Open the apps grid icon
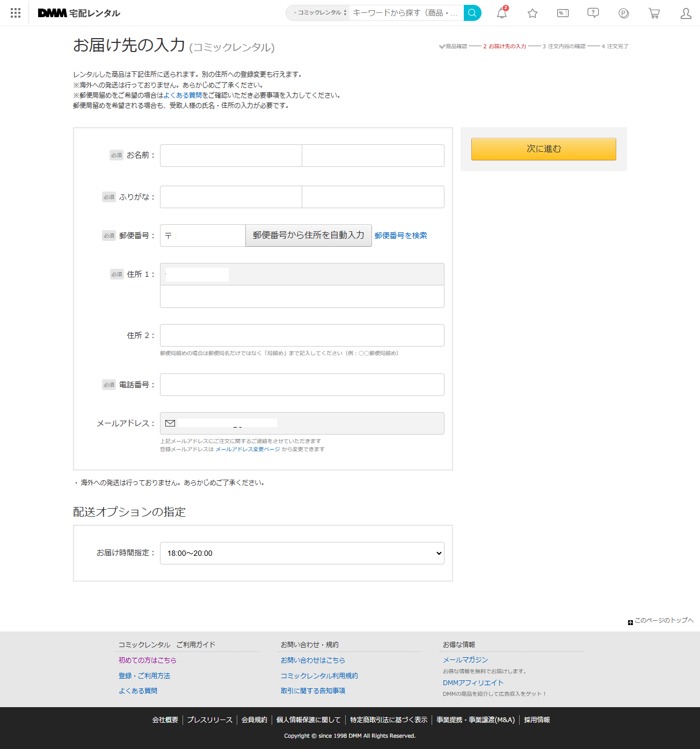Image resolution: width=700 pixels, height=749 pixels. point(14,13)
